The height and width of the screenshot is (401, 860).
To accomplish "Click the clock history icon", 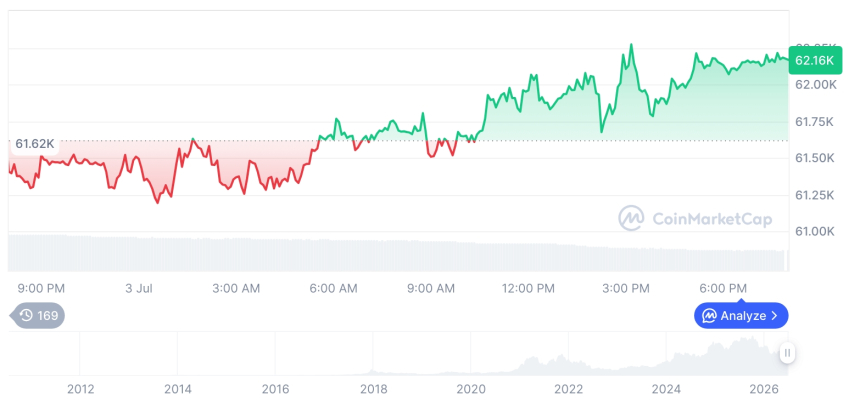I will (26, 315).
